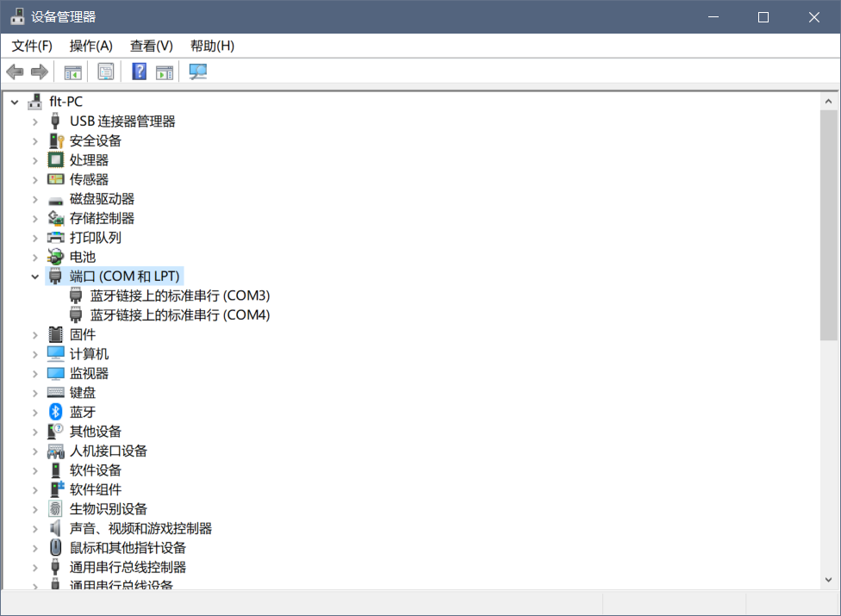The width and height of the screenshot is (841, 616).
Task: Select the 固件 label
Action: pos(83,334)
